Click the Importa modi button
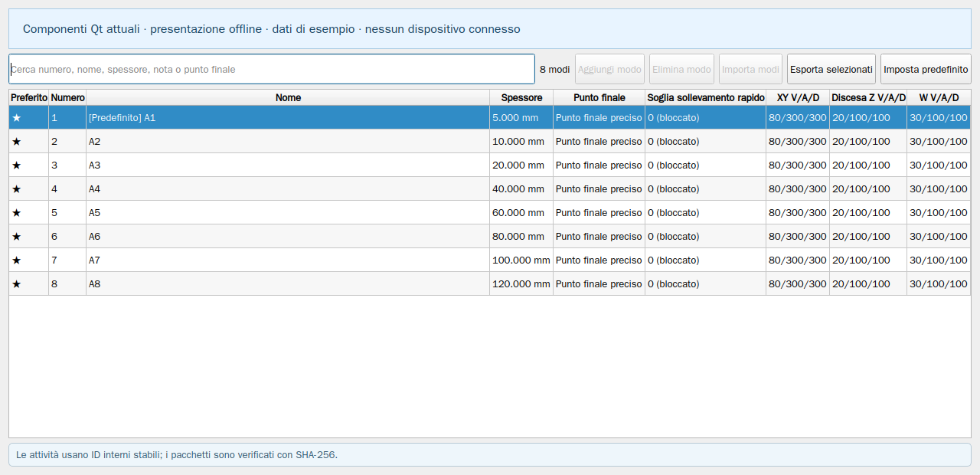 click(x=750, y=69)
